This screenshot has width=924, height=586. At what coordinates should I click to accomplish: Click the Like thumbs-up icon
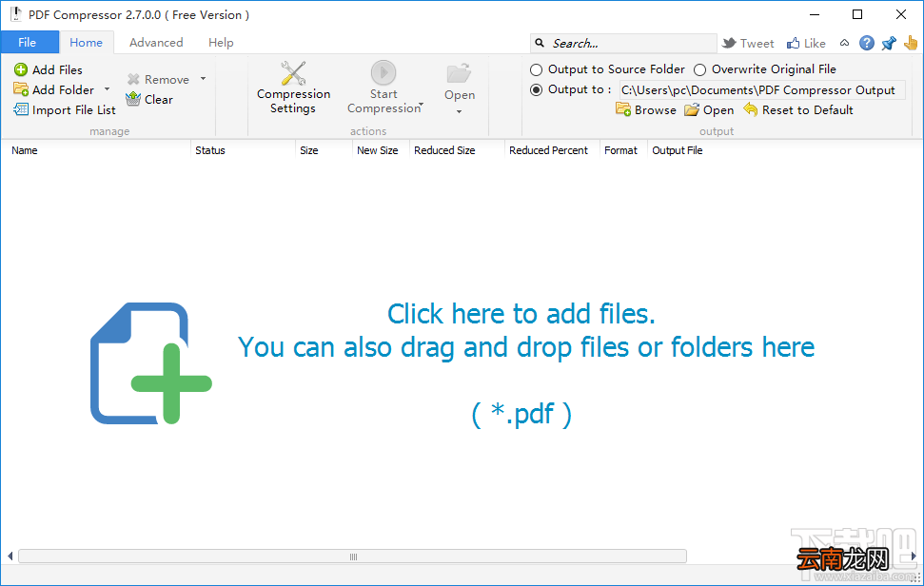[x=794, y=43]
